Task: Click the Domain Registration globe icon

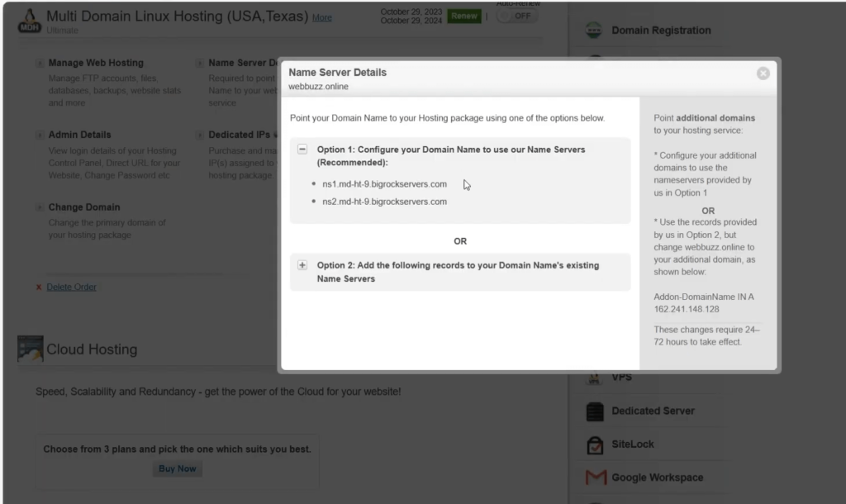Action: point(593,30)
